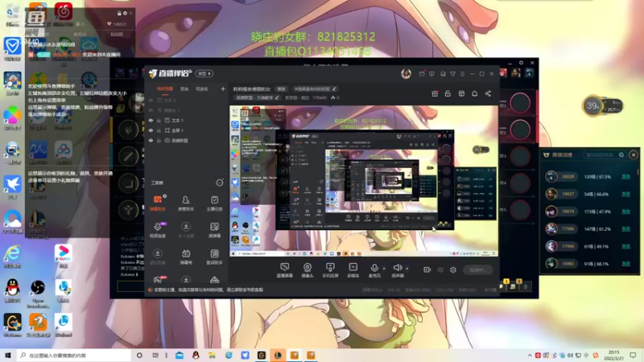Click the floating 39 performance widget
Viewport: 644px width, 362px height.
[602, 106]
